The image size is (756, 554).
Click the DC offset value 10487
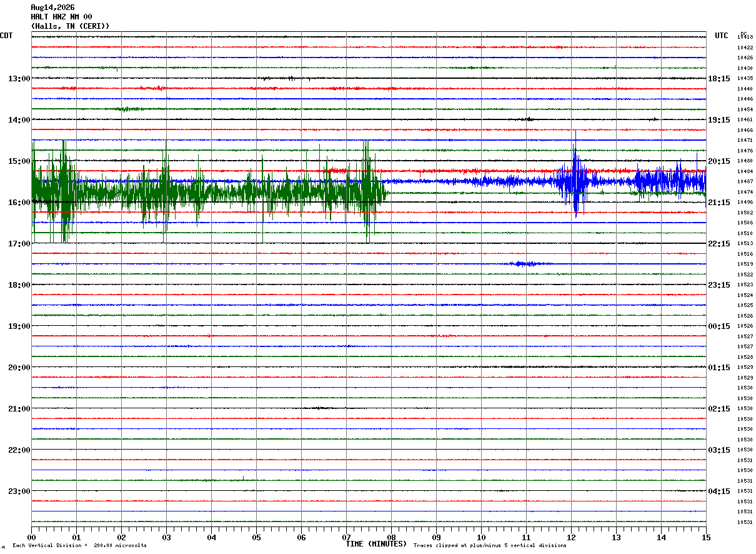click(x=745, y=181)
